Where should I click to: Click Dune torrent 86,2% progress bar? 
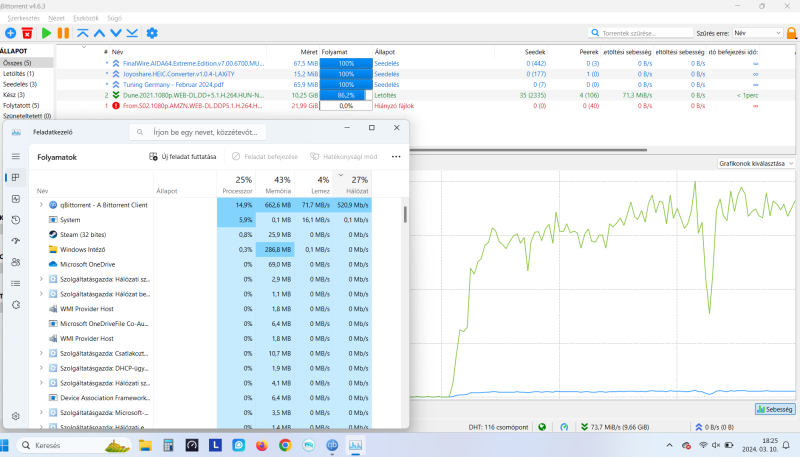(x=346, y=95)
